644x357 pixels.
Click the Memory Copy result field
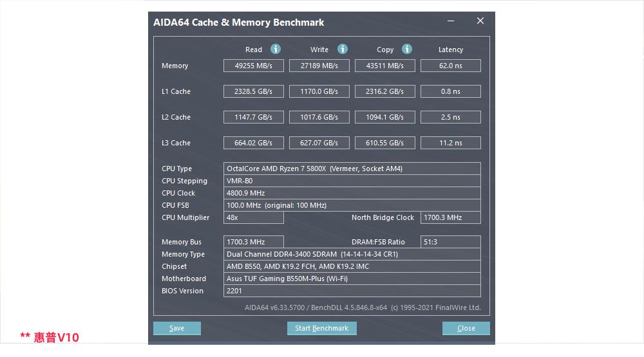385,66
